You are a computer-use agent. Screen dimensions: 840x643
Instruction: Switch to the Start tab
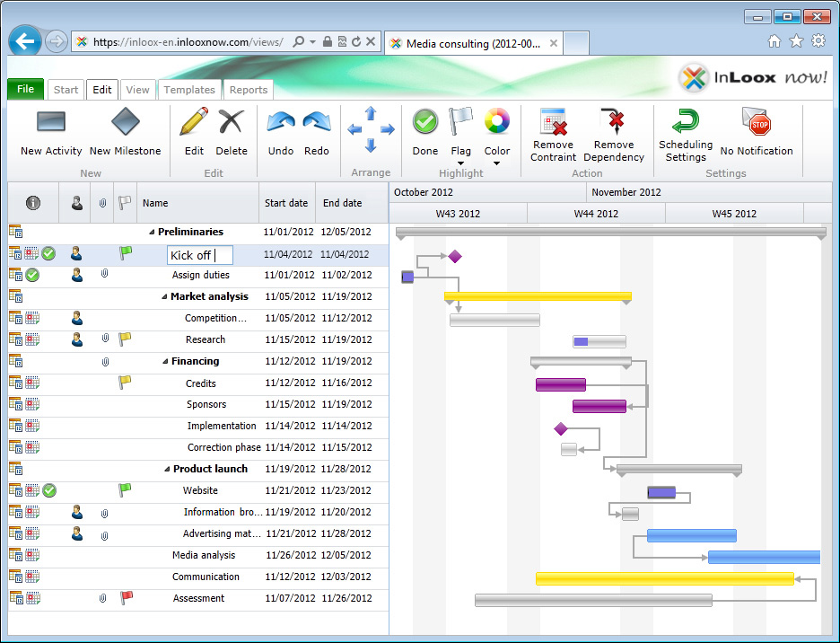click(66, 90)
